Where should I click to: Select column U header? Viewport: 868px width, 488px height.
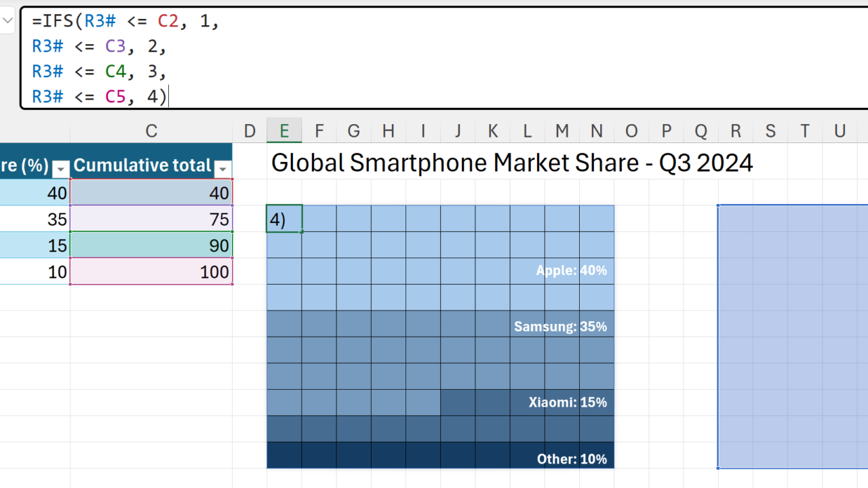(x=840, y=131)
